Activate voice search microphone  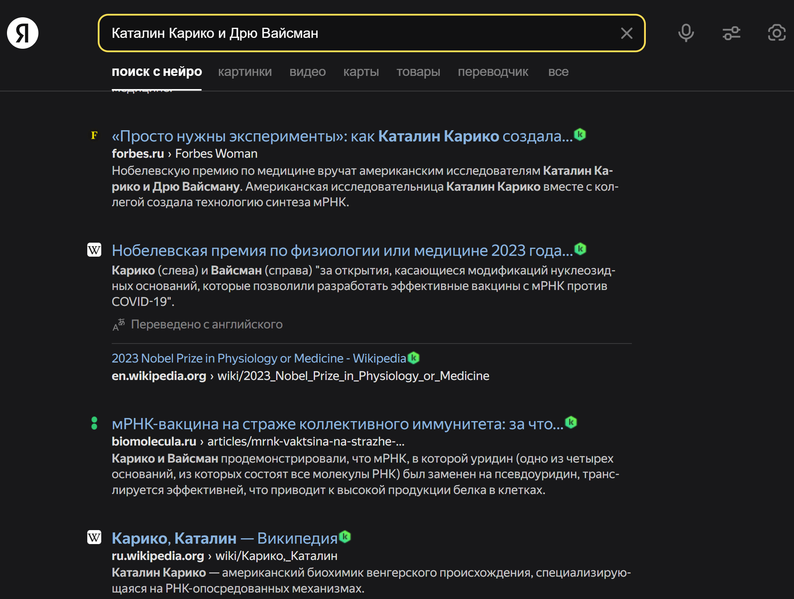point(686,33)
